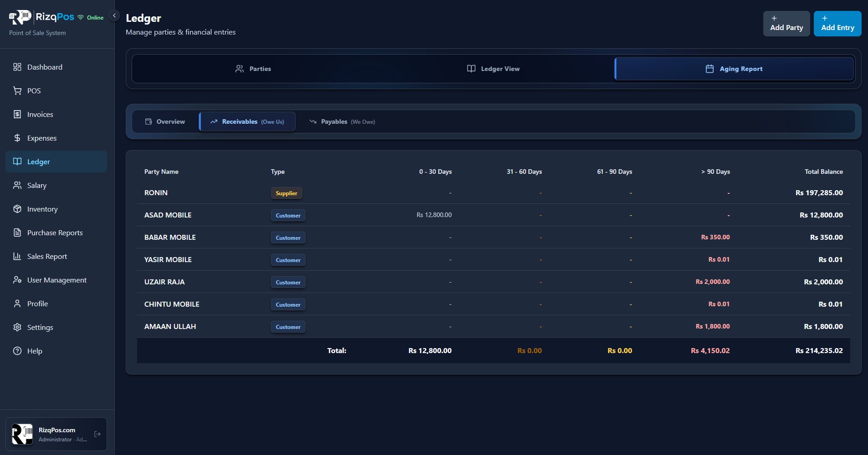Click the Settings gear icon

tap(17, 327)
